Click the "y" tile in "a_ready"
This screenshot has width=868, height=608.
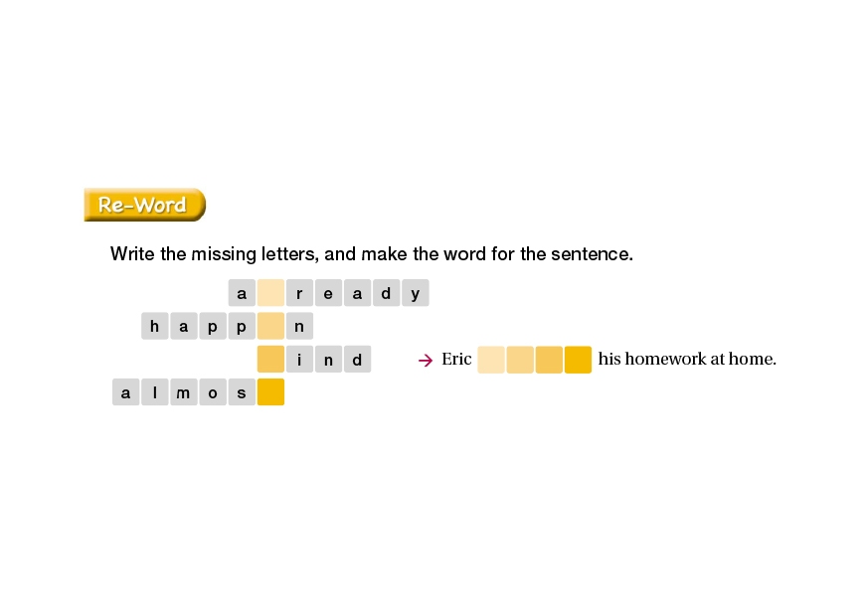pos(415,293)
